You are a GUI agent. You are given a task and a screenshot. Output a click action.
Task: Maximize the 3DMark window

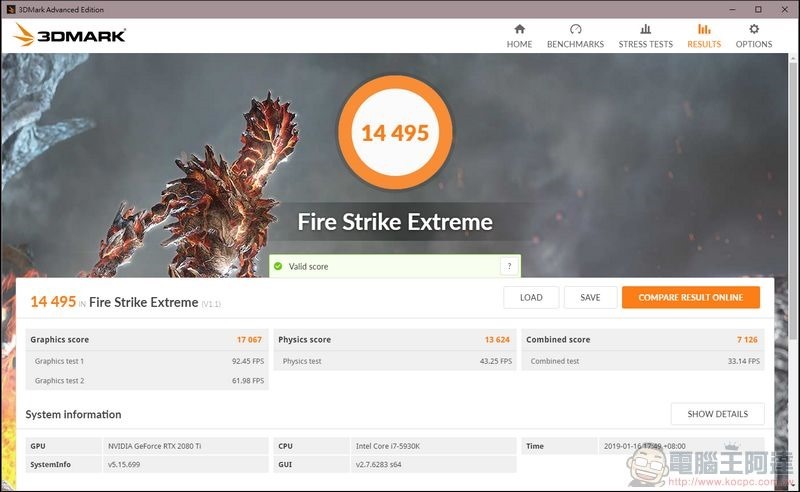coord(759,9)
